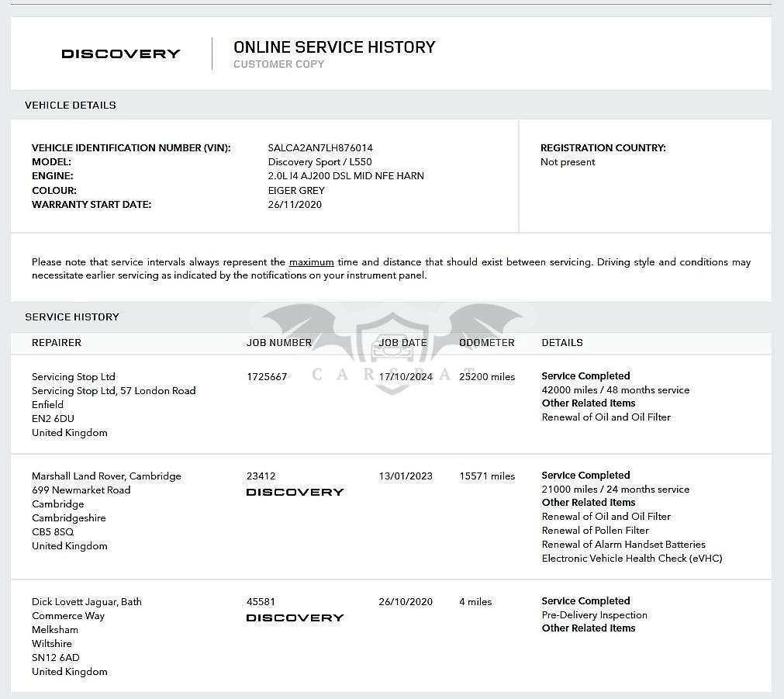784x699 pixels.
Task: Click the DETAILS column header
Action: coord(562,342)
